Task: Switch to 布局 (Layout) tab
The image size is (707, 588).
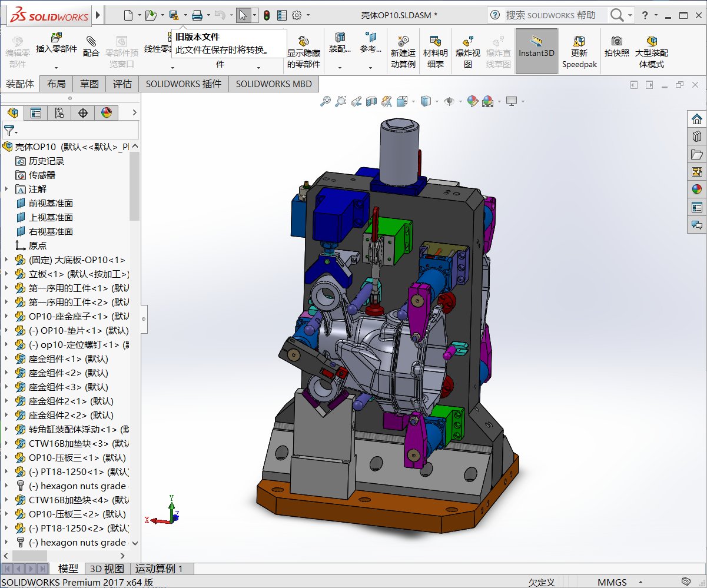Action: [57, 84]
